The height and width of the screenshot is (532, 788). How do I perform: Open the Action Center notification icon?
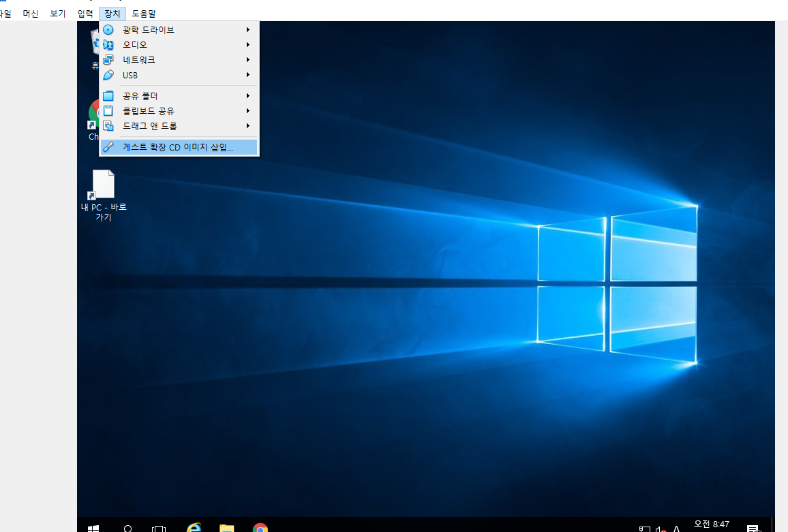click(753, 529)
